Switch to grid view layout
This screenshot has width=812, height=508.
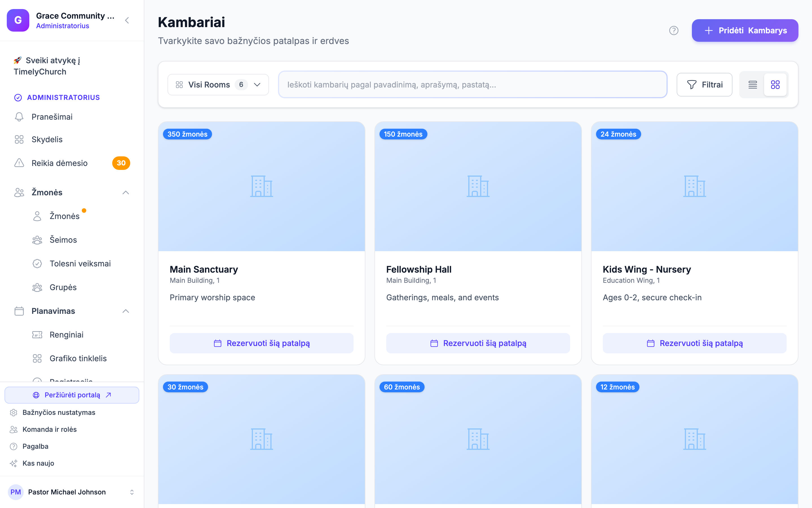pos(775,85)
